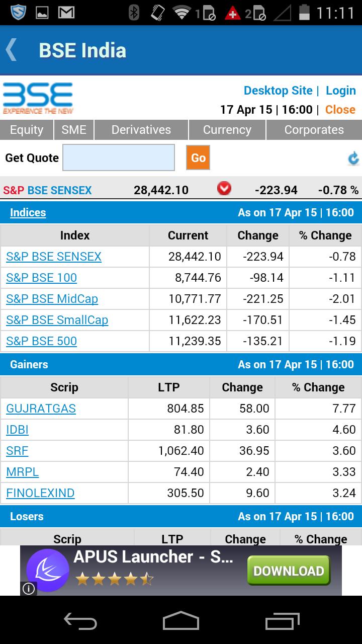Viewport: 362px width, 644px height.
Task: Select the Corporates tab
Action: click(x=314, y=130)
